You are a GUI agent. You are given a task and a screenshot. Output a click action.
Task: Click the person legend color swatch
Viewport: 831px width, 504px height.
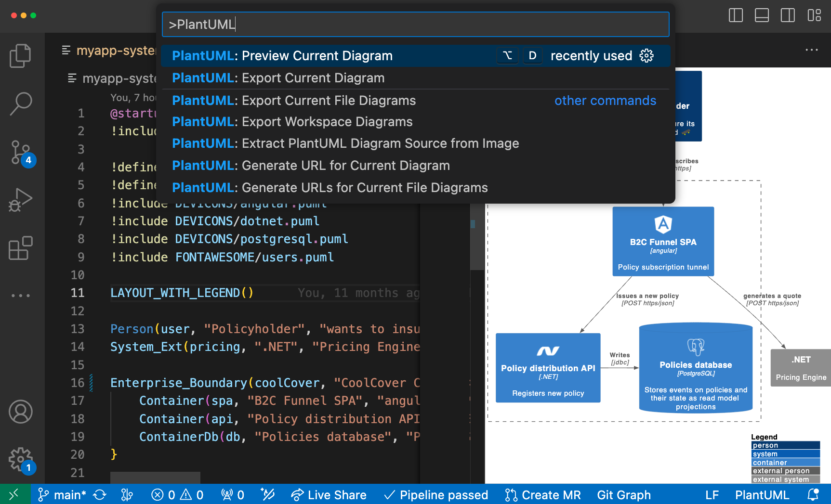point(785,445)
